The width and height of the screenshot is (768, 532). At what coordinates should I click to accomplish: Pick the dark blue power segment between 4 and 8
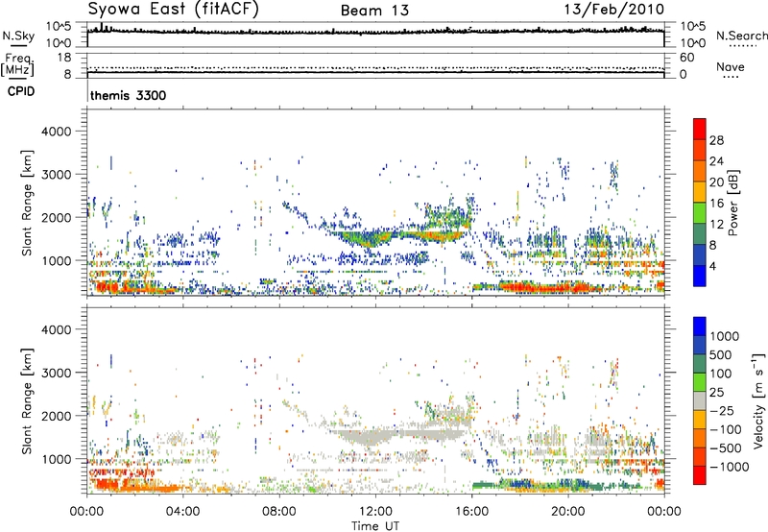click(x=700, y=254)
